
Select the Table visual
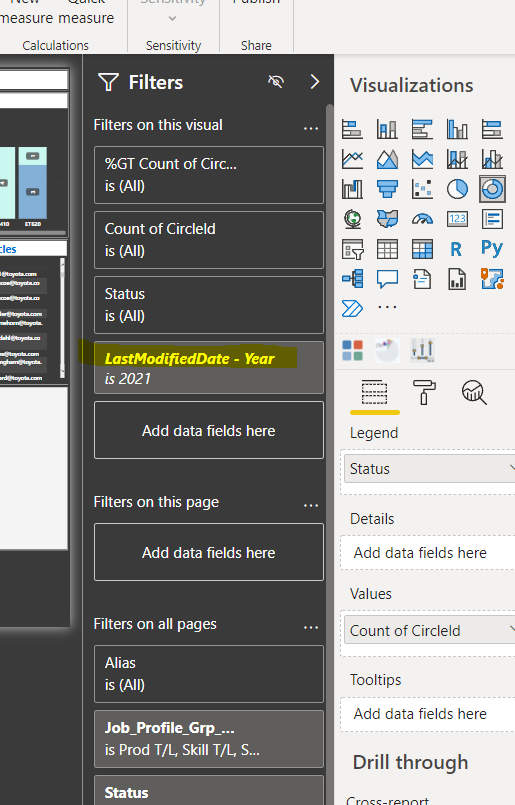point(387,250)
